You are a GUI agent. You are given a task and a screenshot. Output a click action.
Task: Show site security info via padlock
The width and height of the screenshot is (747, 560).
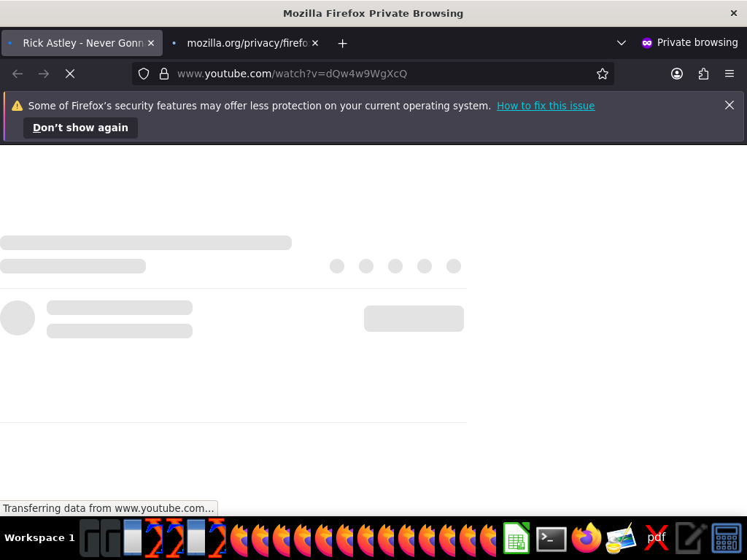[x=164, y=74]
